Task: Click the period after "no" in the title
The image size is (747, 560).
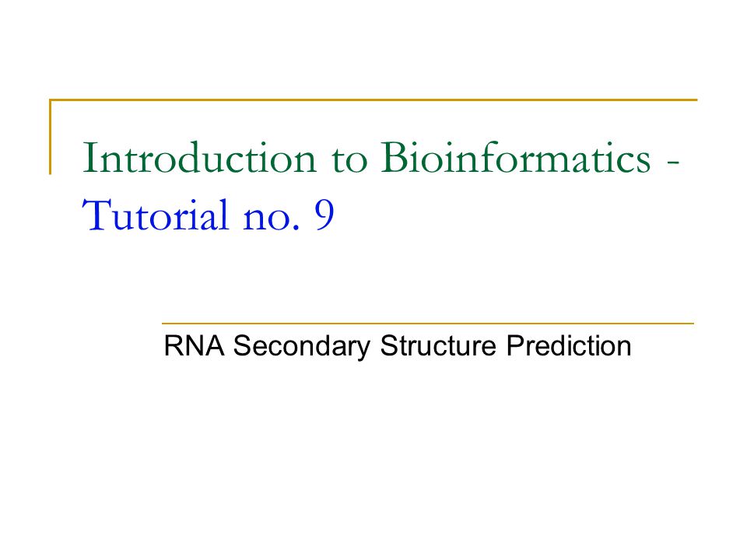Action: click(x=296, y=228)
